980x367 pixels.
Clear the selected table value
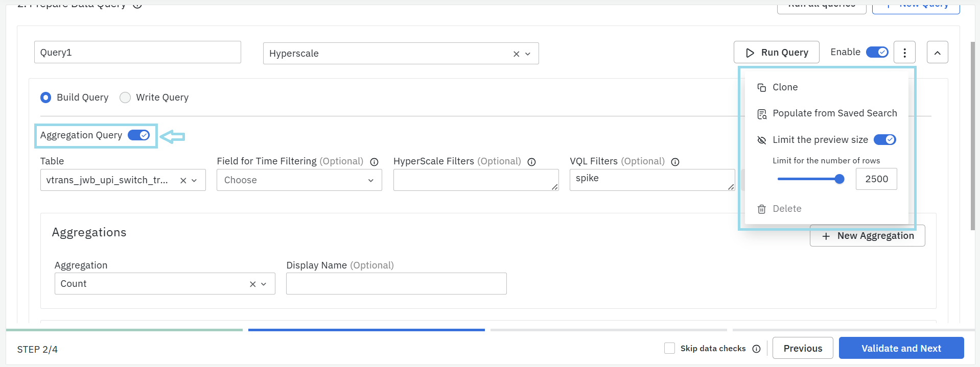point(183,181)
